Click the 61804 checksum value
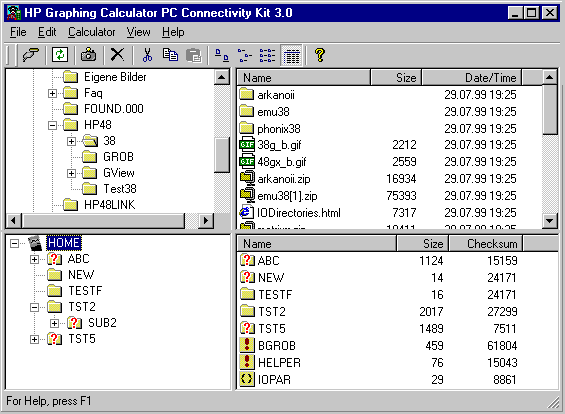 [x=502, y=346]
